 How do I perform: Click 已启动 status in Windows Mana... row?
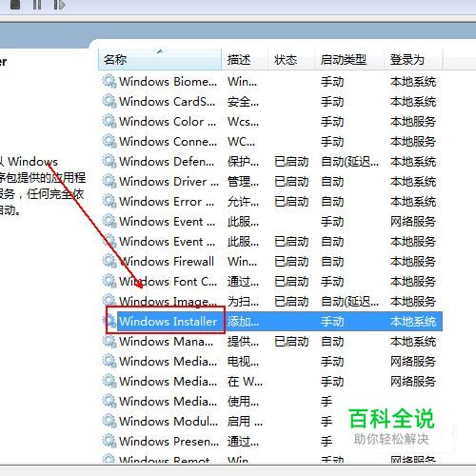[291, 342]
